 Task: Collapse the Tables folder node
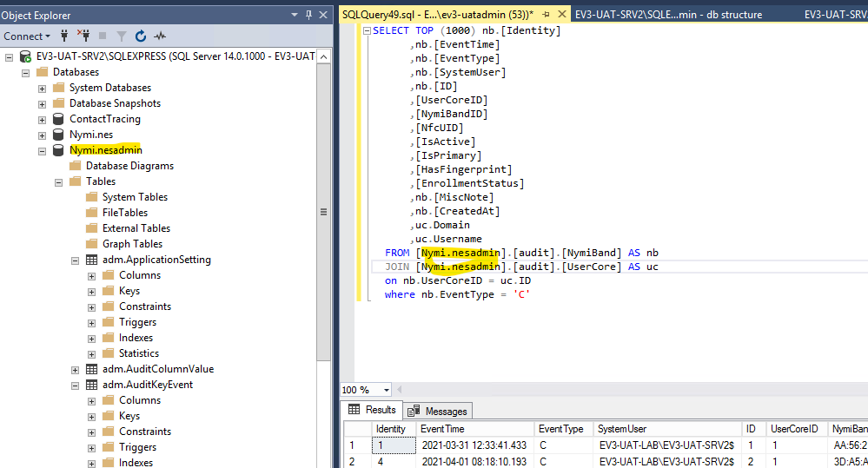59,182
